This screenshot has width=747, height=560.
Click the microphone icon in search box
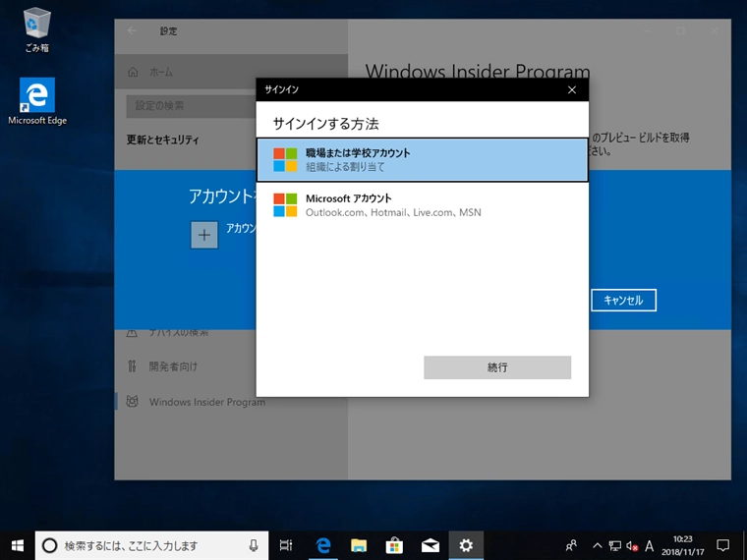[x=254, y=545]
